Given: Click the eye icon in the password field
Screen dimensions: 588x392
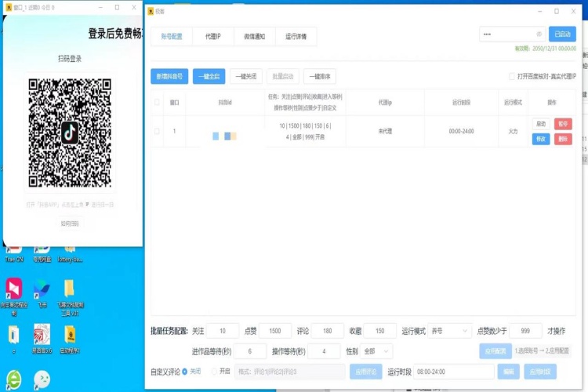Looking at the screenshot, I should pos(539,34).
